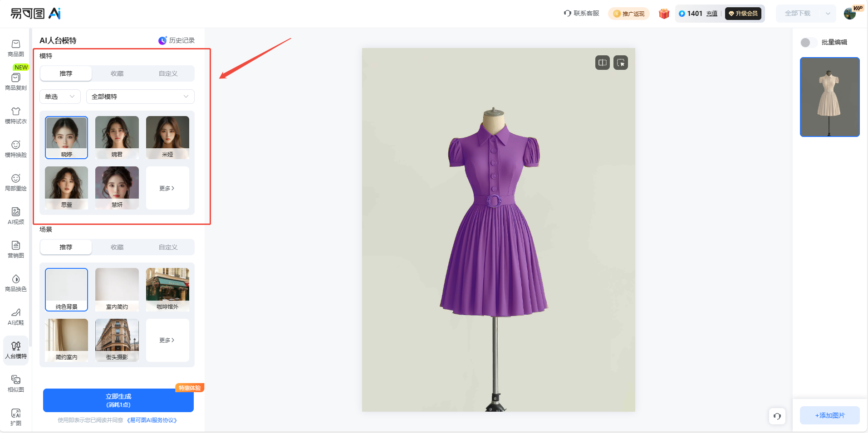
Task: Click the +添加图片 button
Action: 830,415
